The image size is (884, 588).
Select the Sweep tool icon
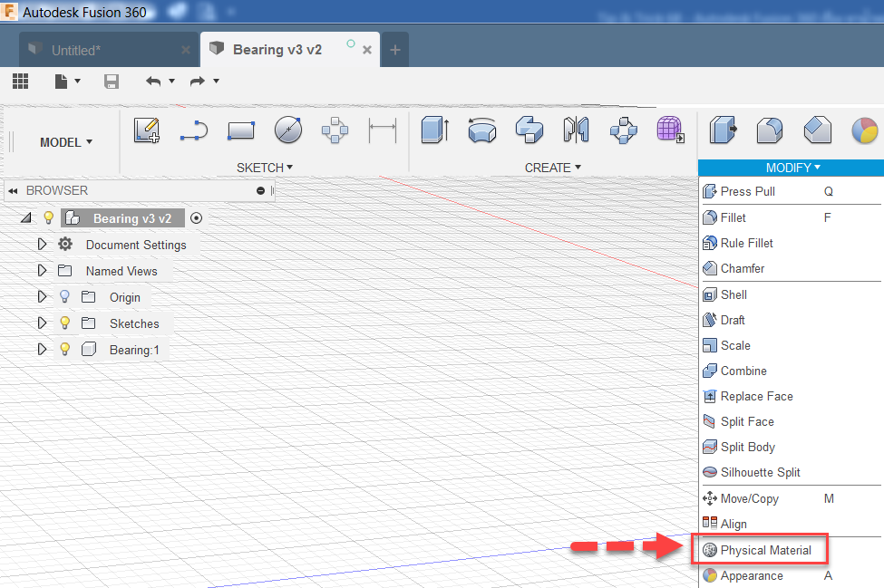529,130
